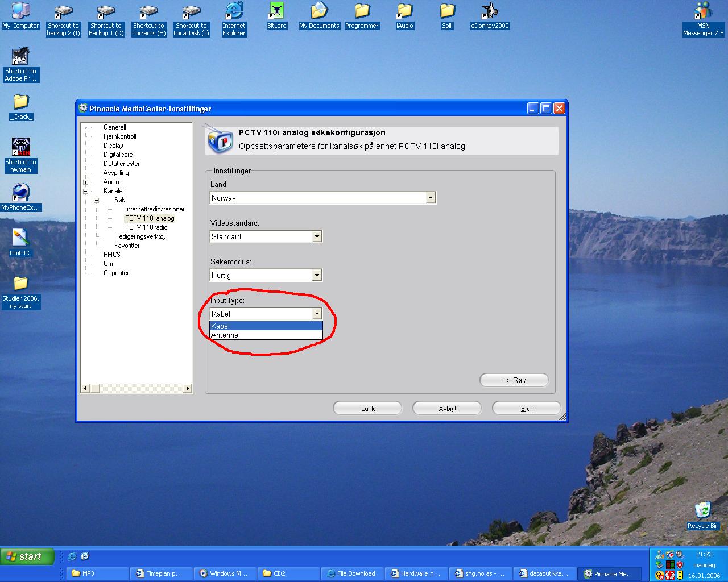Select Digitalisere in settings tree
This screenshot has width=728, height=582.
click(118, 155)
